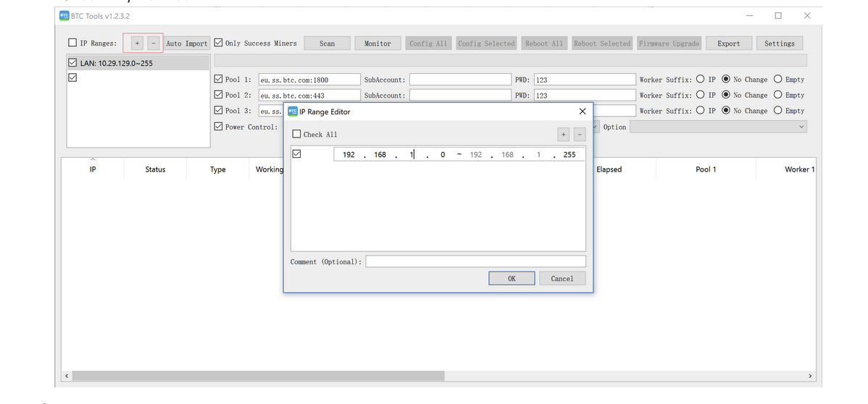Click the minus button in IP Range Editor
This screenshot has width=868, height=404.
(579, 135)
